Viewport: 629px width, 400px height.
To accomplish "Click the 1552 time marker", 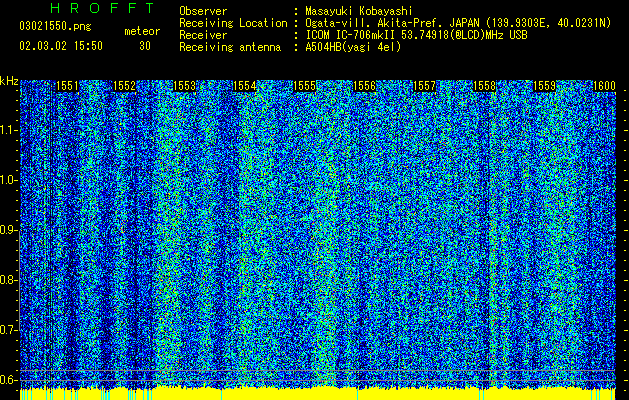I will 125,86.
